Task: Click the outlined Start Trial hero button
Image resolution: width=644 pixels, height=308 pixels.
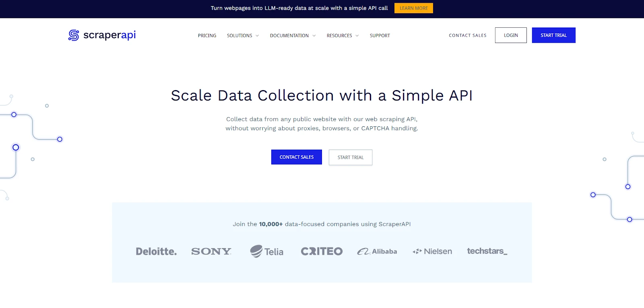Action: (351, 157)
